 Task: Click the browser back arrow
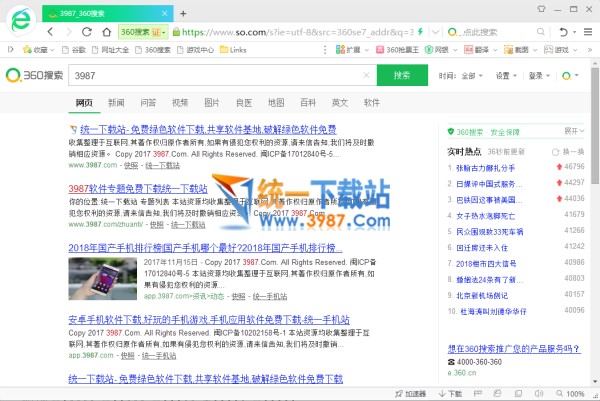click(51, 32)
